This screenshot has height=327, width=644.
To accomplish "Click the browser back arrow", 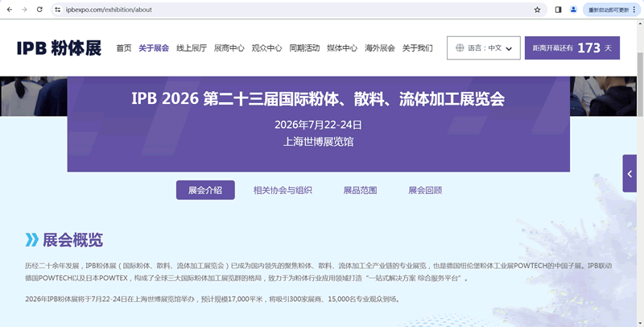I will tap(9, 10).
